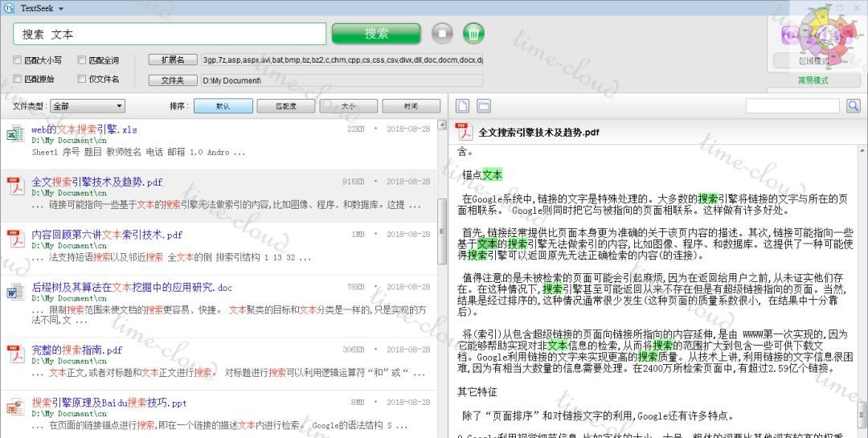Image resolution: width=868 pixels, height=438 pixels.
Task: Switch to 简易模式
Action: 813,80
